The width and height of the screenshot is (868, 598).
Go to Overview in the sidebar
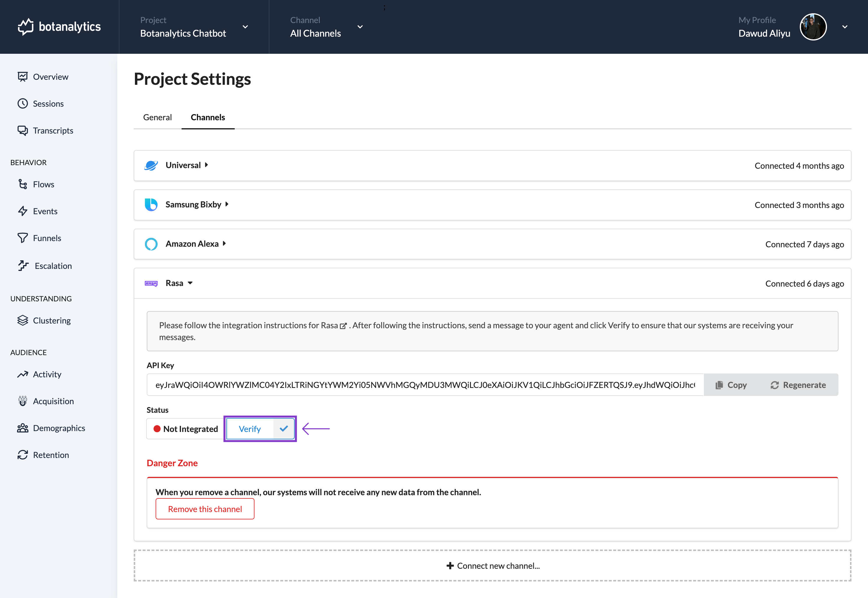(x=50, y=77)
